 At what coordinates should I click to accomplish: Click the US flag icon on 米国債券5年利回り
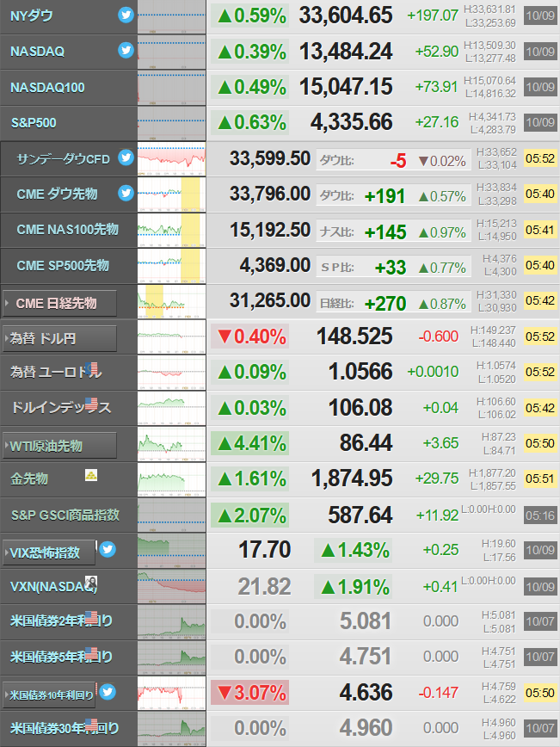pos(91,654)
